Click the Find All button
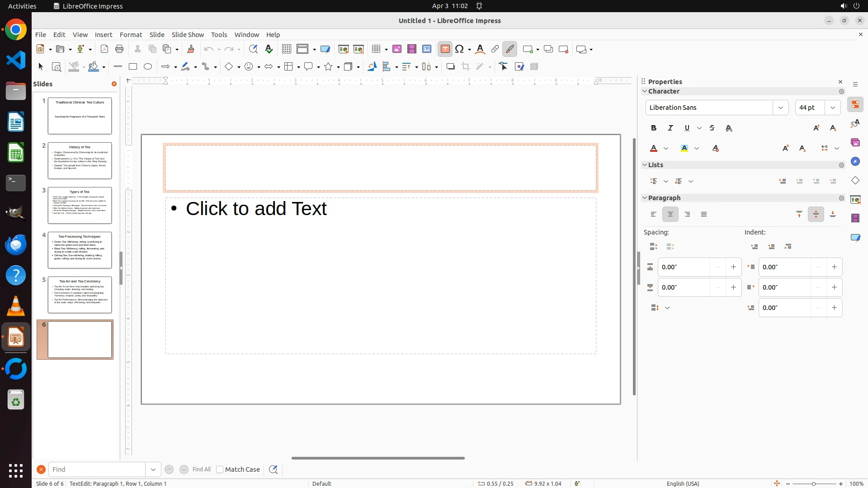 point(202,469)
